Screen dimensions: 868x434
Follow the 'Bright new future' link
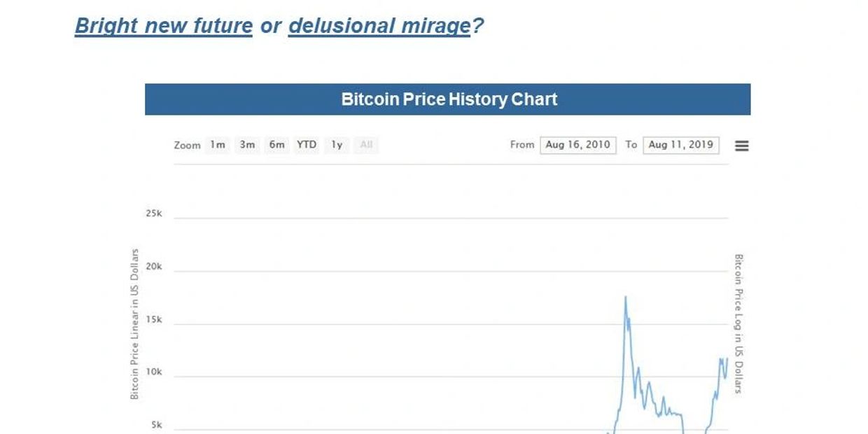point(163,26)
